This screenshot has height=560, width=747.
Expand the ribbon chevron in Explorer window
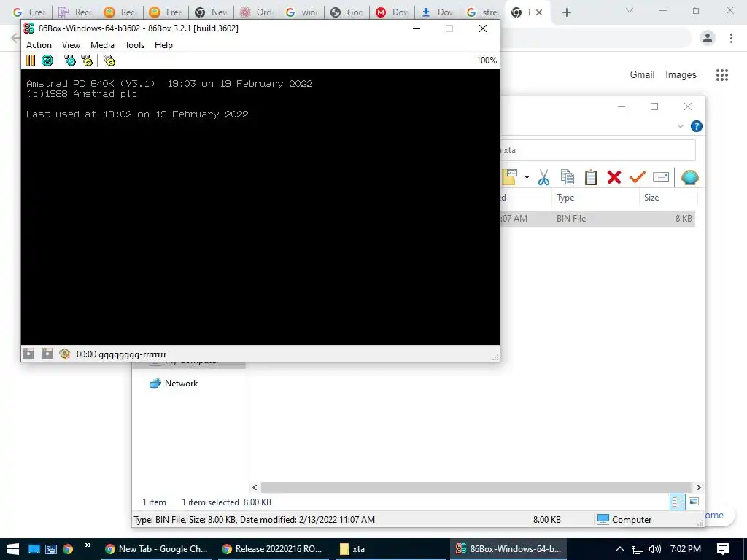click(x=681, y=126)
